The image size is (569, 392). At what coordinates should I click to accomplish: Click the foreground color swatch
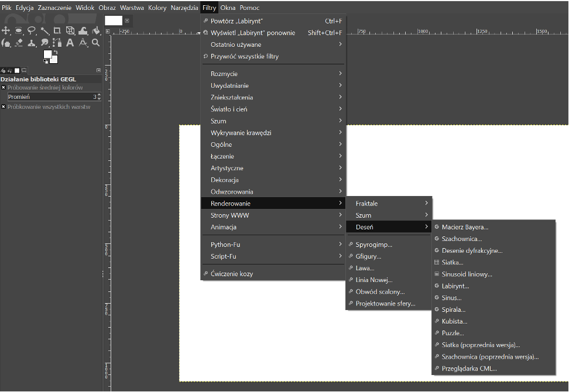point(47,54)
